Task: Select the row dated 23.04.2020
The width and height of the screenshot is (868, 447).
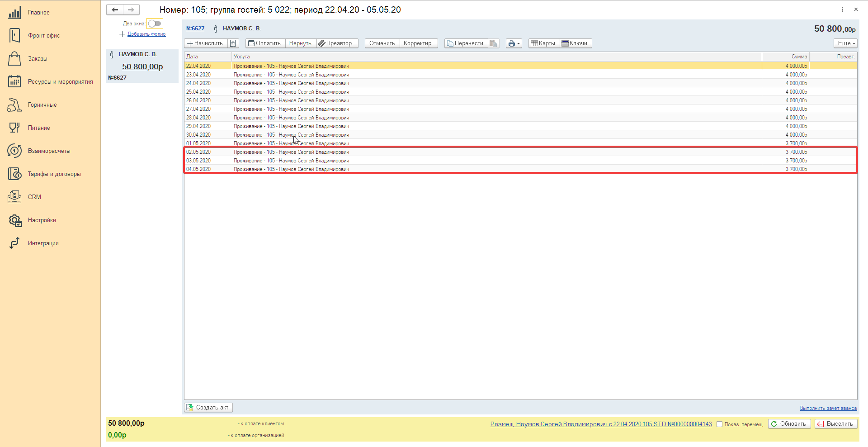Action: [520, 75]
